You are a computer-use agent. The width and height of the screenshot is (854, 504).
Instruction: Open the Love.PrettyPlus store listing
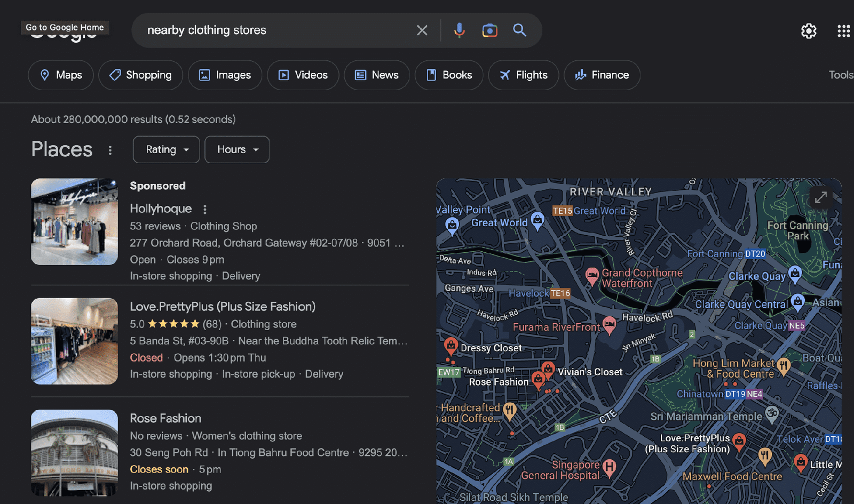tap(222, 307)
